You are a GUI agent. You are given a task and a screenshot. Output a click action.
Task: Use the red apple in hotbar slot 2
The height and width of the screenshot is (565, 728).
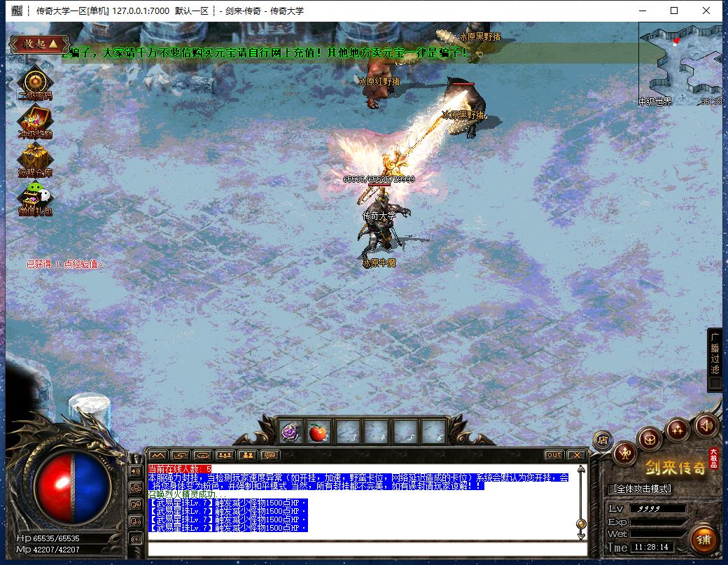318,433
